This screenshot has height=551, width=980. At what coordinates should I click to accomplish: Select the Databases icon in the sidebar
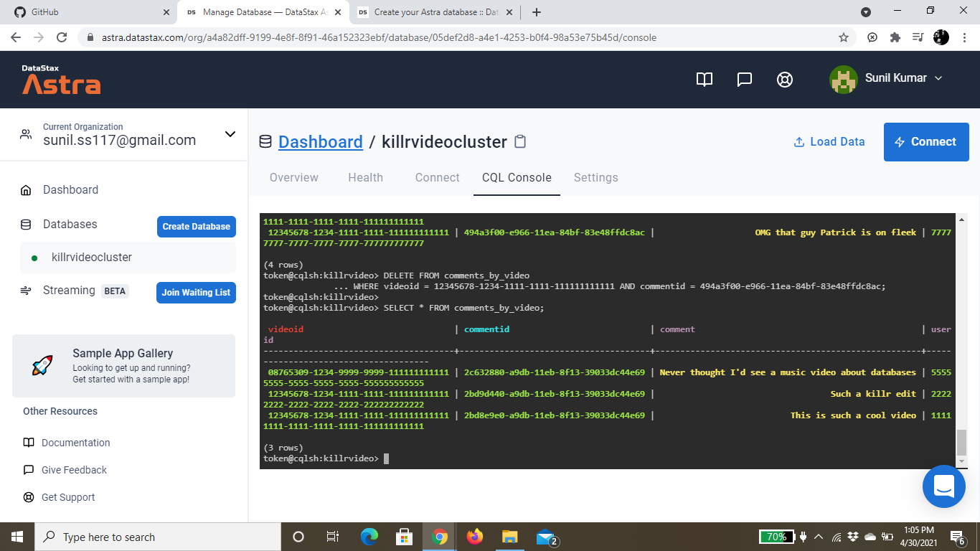pyautogui.click(x=27, y=224)
